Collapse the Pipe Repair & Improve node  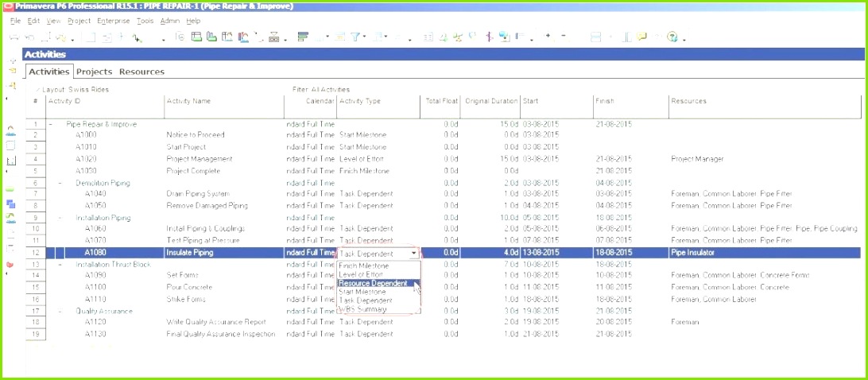point(51,124)
